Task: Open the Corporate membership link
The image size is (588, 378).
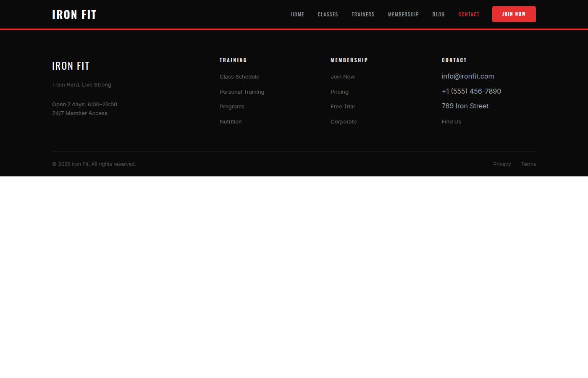Action: [344, 122]
